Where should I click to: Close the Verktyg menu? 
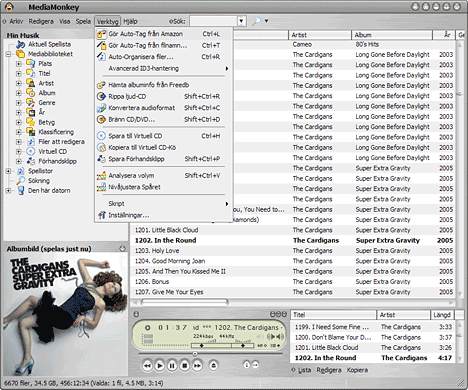tap(107, 21)
